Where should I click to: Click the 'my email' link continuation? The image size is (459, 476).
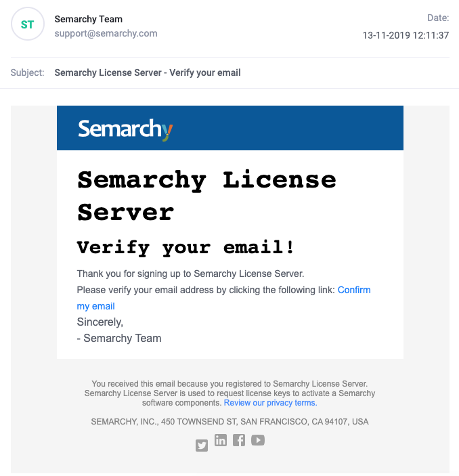pos(95,306)
